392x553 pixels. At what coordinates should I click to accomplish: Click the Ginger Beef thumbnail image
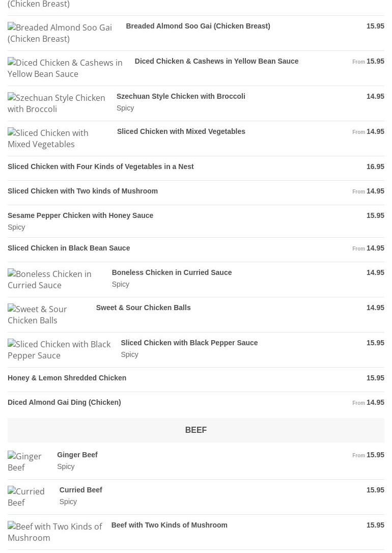pyautogui.click(x=24, y=462)
